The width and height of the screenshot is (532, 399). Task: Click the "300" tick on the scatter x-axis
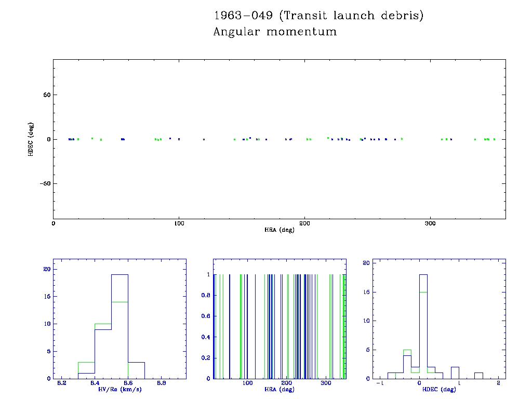pyautogui.click(x=430, y=223)
